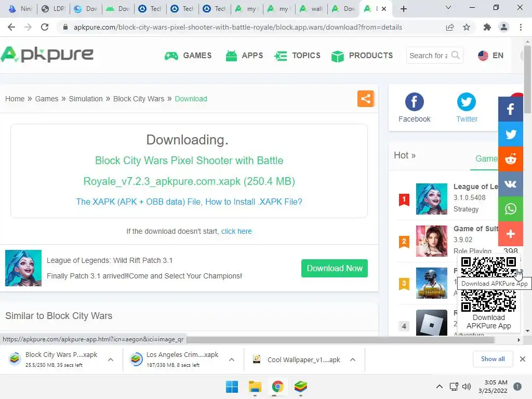Click the Hot » heading link

(x=404, y=155)
